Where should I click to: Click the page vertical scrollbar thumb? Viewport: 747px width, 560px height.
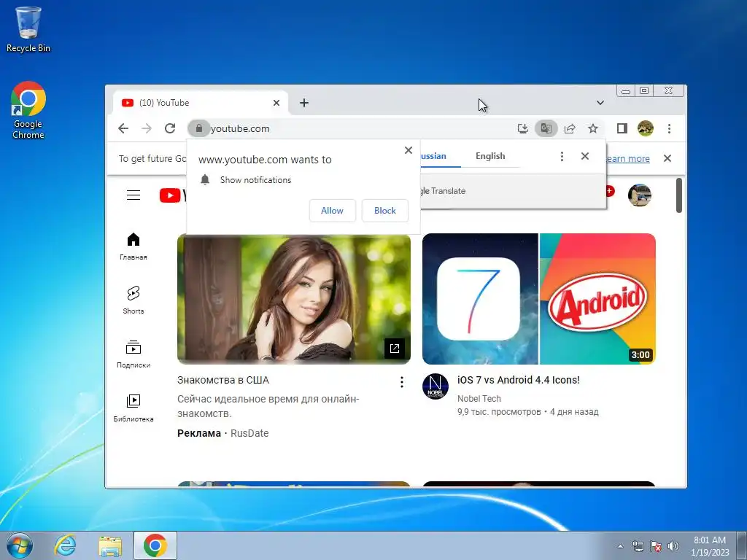point(679,195)
